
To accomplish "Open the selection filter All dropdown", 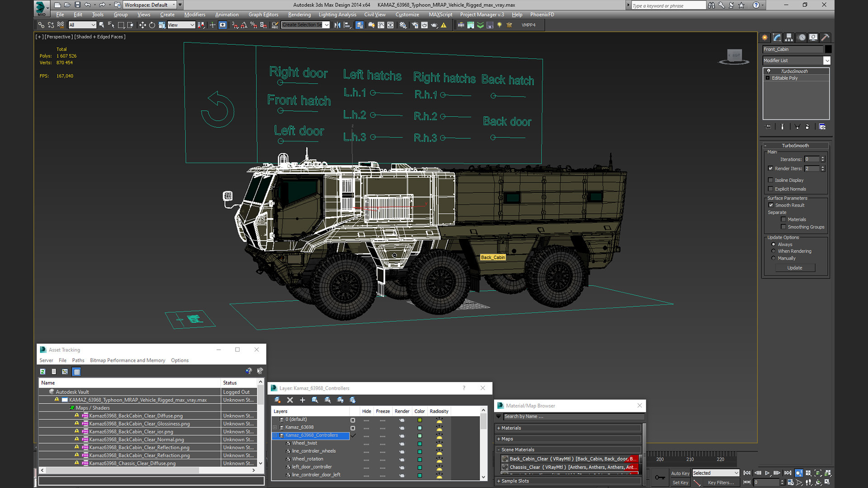I will pyautogui.click(x=82, y=25).
